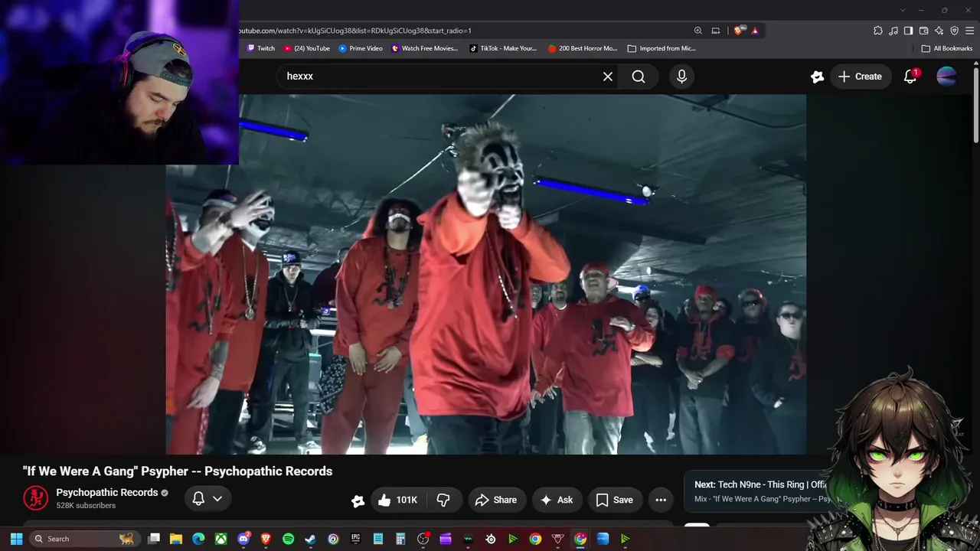Open the Xbox app on the taskbar
980x551 pixels.
pyautogui.click(x=220, y=539)
